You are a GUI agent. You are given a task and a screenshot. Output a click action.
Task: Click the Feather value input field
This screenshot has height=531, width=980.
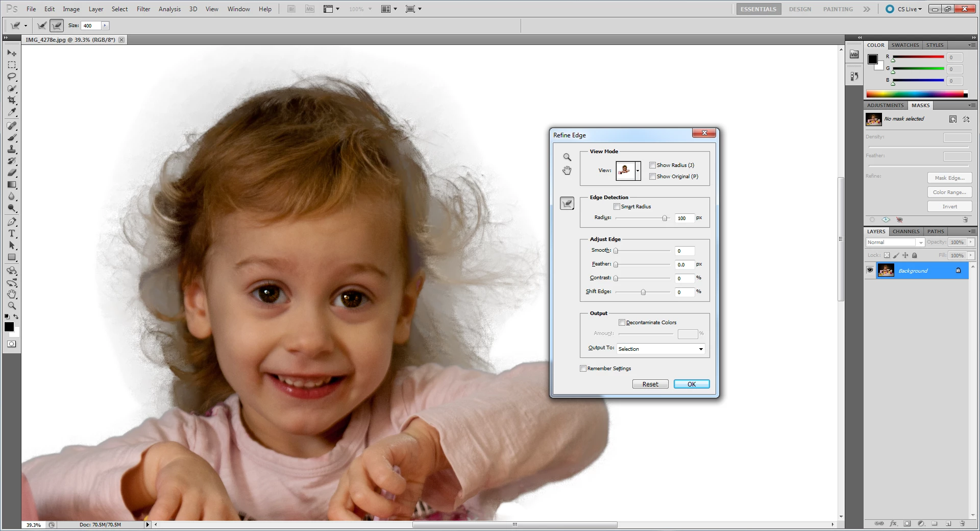coord(684,264)
